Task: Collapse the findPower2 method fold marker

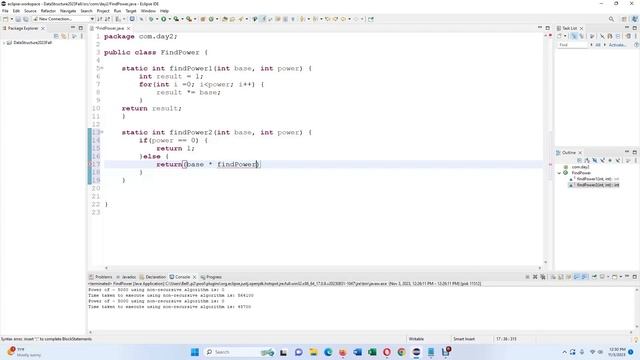Action: click(102, 132)
